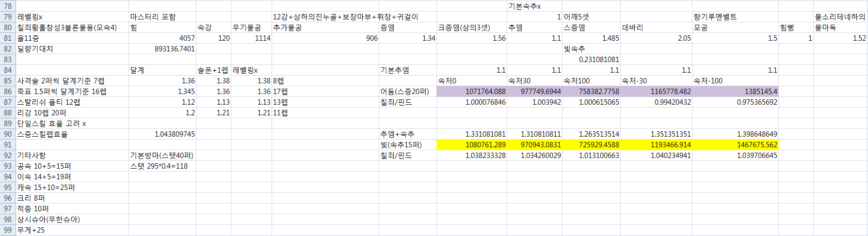Select the 스증스킬렙효율 label cell

pyautogui.click(x=72, y=134)
